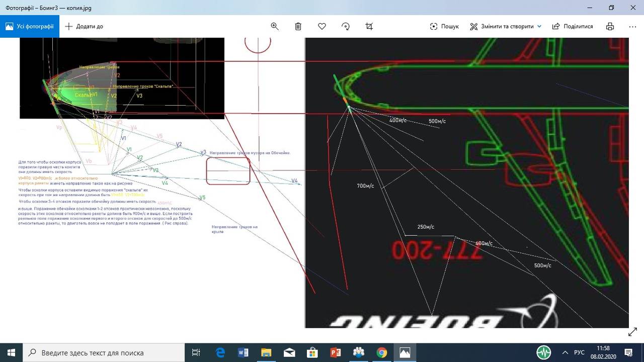Viewport: 644px width, 362px height.
Task: Open Task View on the taskbar
Action: (197, 352)
